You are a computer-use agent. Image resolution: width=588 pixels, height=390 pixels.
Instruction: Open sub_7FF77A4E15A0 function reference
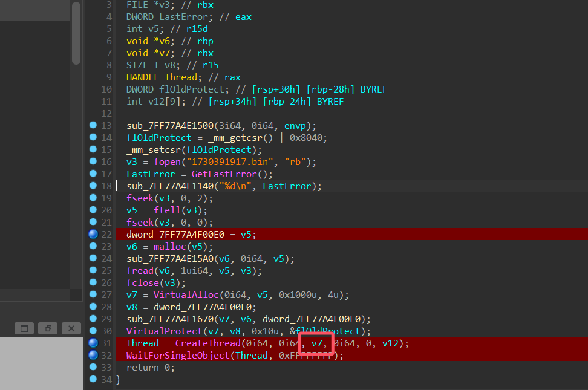pos(170,259)
